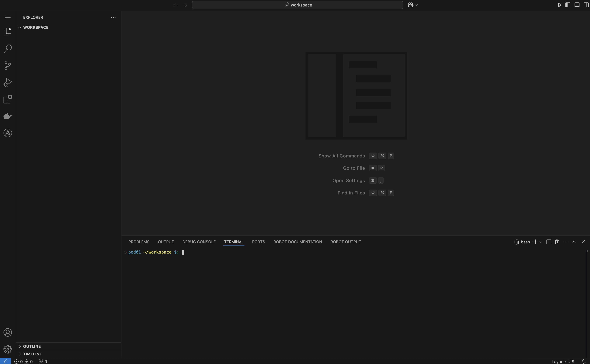This screenshot has height=364, width=590.
Task: Toggle primary side bar visibility
Action: tap(568, 5)
